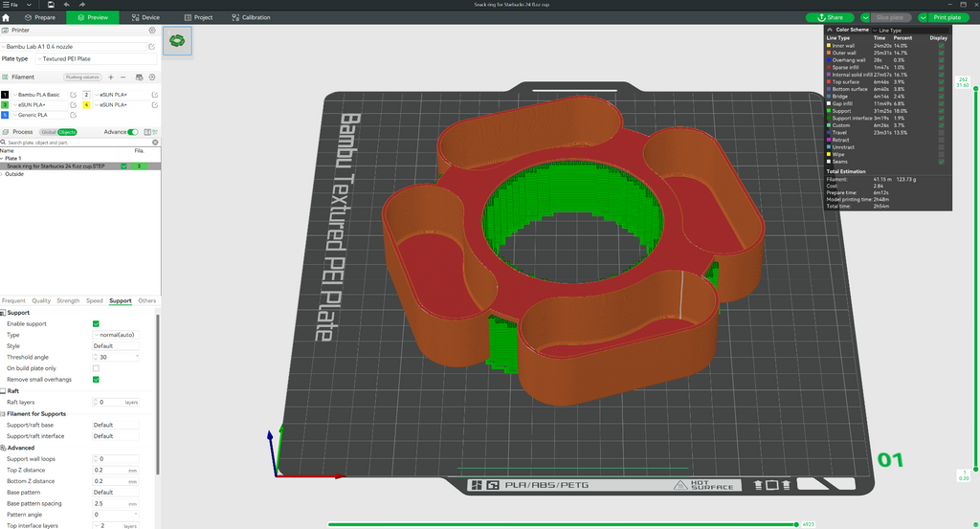Edit the Bambu Lab A1 printer preset
Viewport: 980px width, 529px height.
(x=151, y=46)
